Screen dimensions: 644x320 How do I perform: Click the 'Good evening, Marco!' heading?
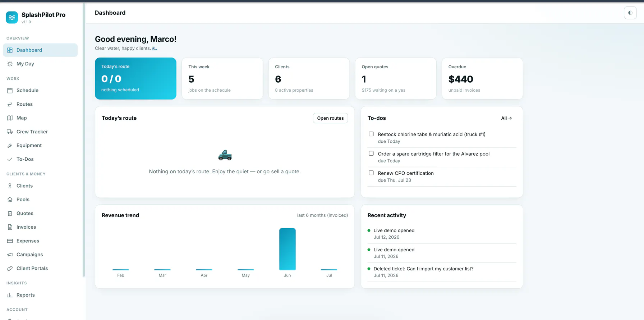pyautogui.click(x=135, y=39)
